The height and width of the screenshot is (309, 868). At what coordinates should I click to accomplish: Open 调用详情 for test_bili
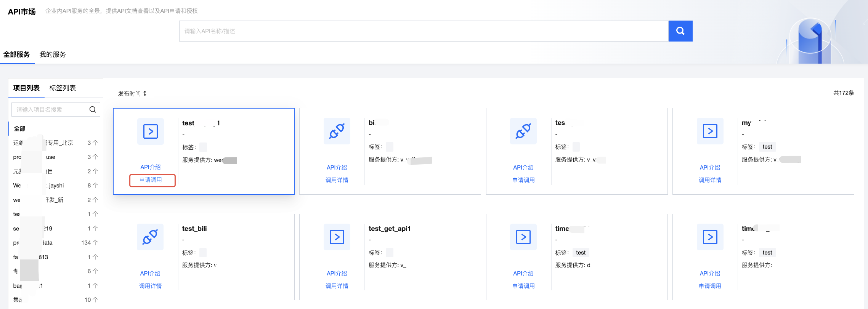150,286
